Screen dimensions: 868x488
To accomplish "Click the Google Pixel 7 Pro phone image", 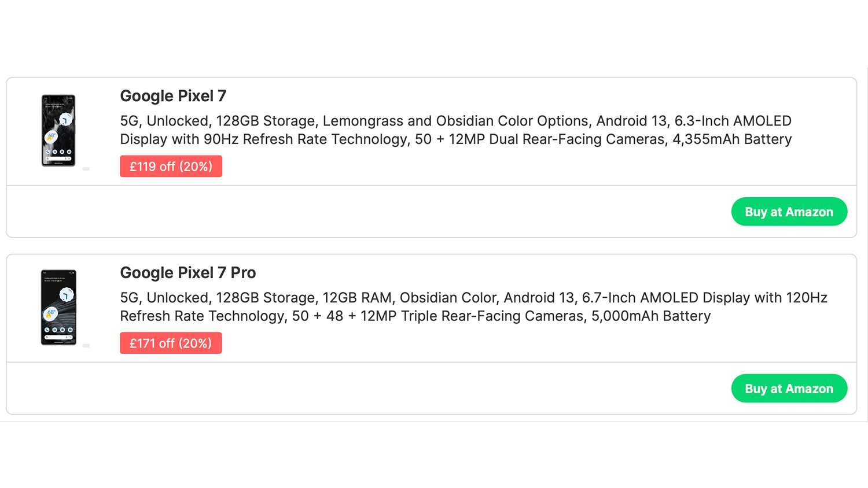I will (58, 308).
